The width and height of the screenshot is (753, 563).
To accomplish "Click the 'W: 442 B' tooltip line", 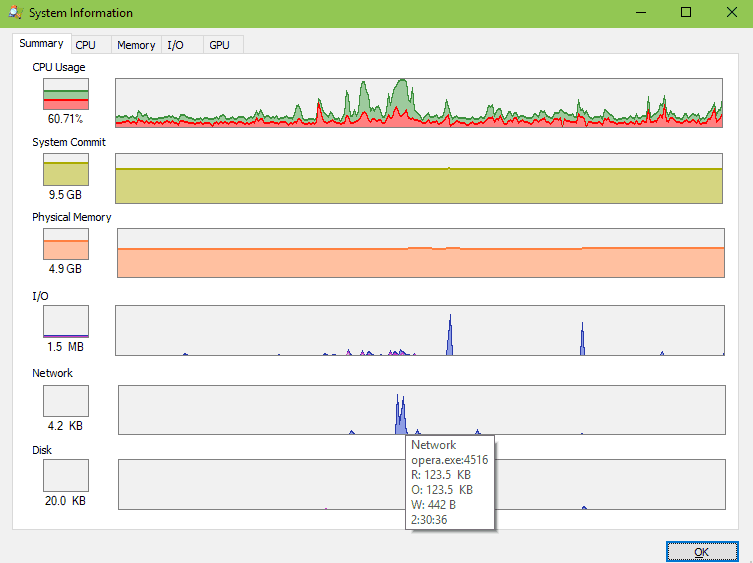I will pyautogui.click(x=433, y=505).
